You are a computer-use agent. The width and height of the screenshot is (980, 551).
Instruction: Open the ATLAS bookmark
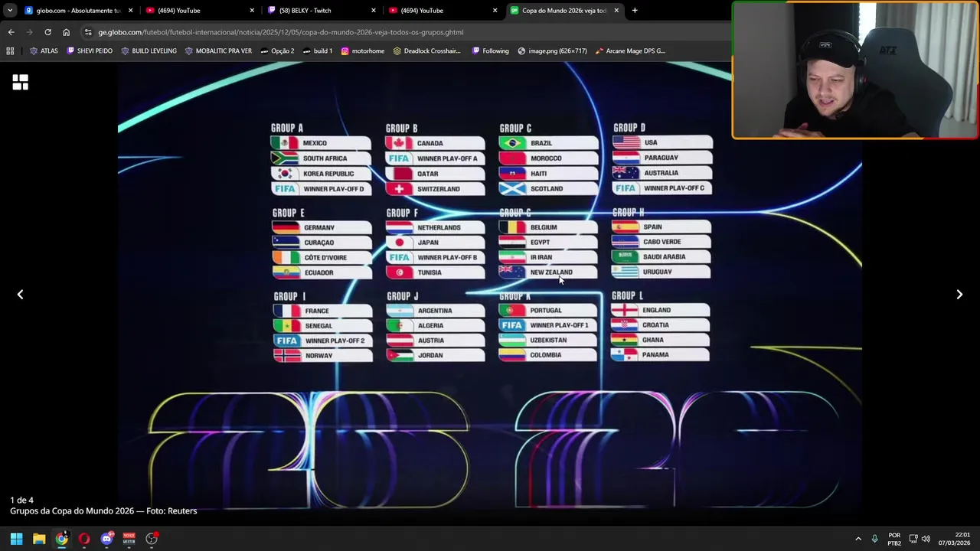pyautogui.click(x=44, y=51)
